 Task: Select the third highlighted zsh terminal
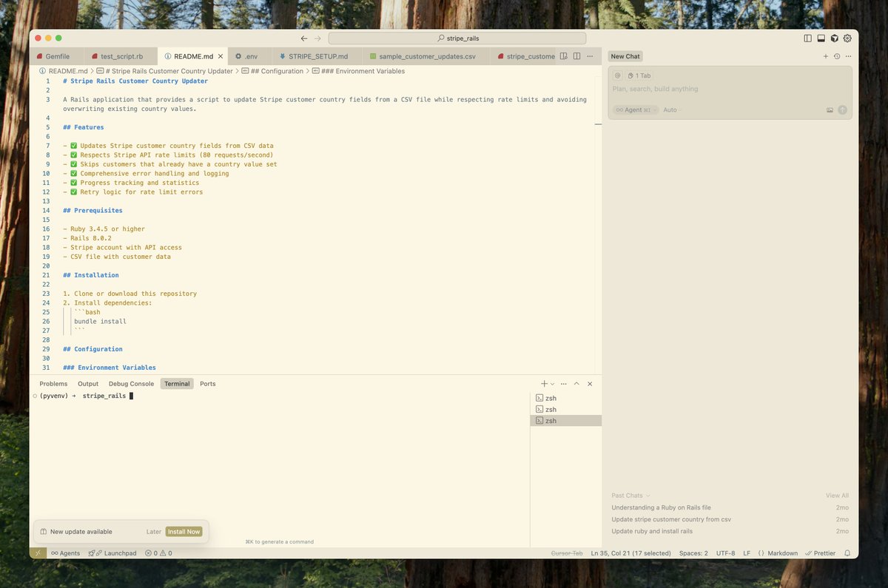point(565,420)
